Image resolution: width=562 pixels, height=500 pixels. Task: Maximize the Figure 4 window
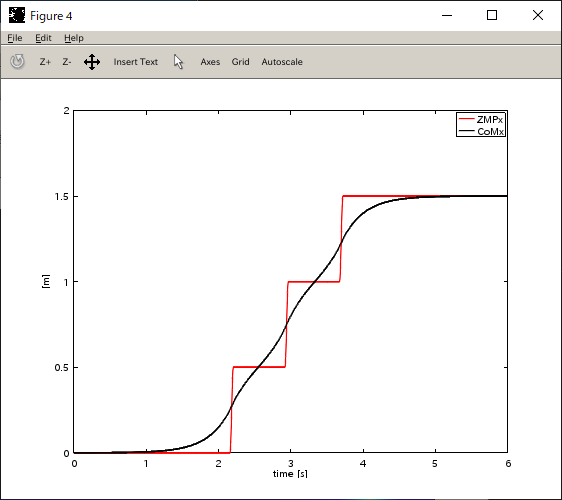click(x=492, y=15)
